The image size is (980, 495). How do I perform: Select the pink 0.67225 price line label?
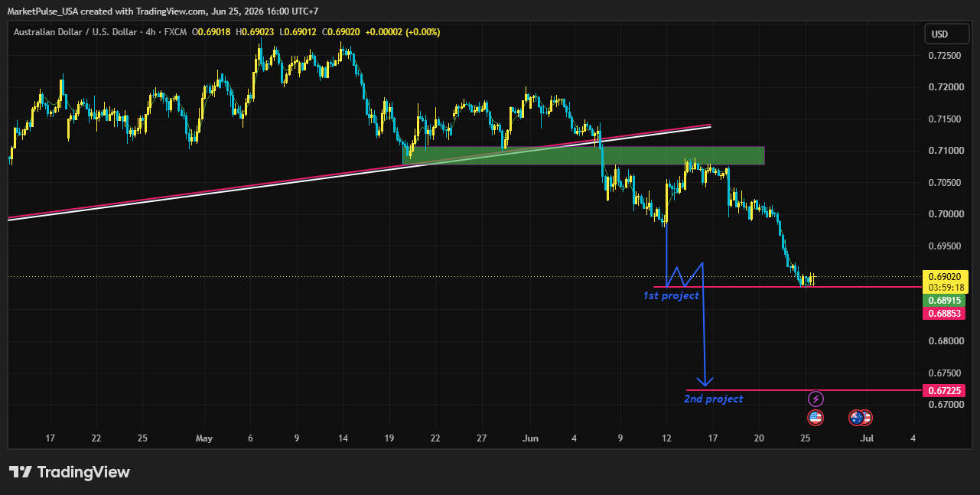point(945,390)
